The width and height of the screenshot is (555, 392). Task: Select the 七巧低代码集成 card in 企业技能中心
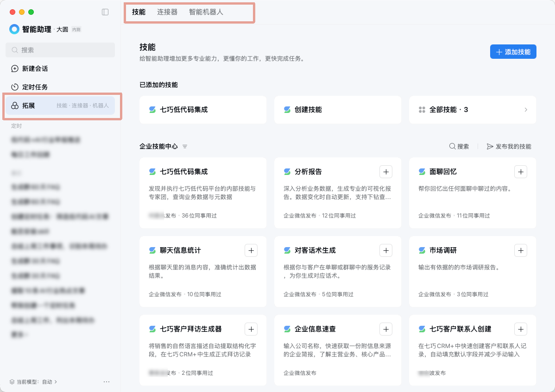tap(203, 193)
